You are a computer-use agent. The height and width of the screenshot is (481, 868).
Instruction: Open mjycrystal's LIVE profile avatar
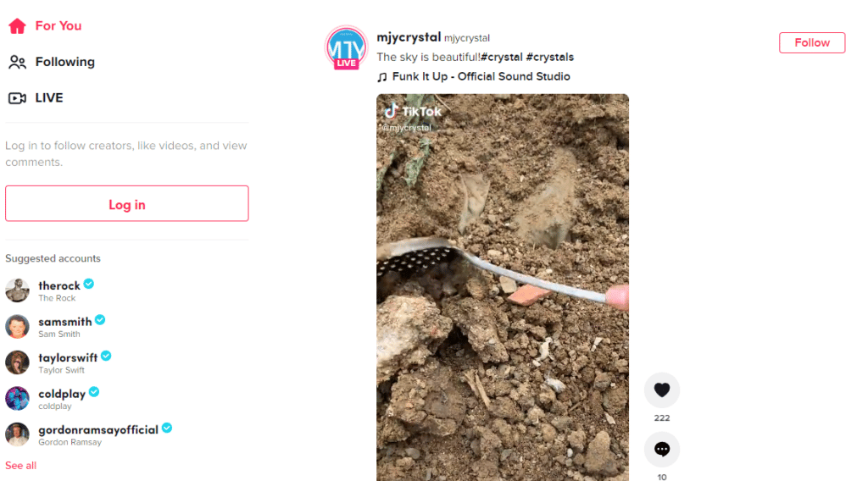pyautogui.click(x=346, y=47)
